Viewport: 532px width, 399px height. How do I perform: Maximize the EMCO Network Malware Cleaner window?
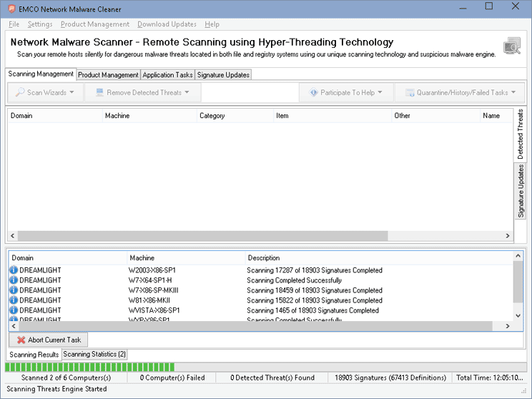[x=489, y=6]
